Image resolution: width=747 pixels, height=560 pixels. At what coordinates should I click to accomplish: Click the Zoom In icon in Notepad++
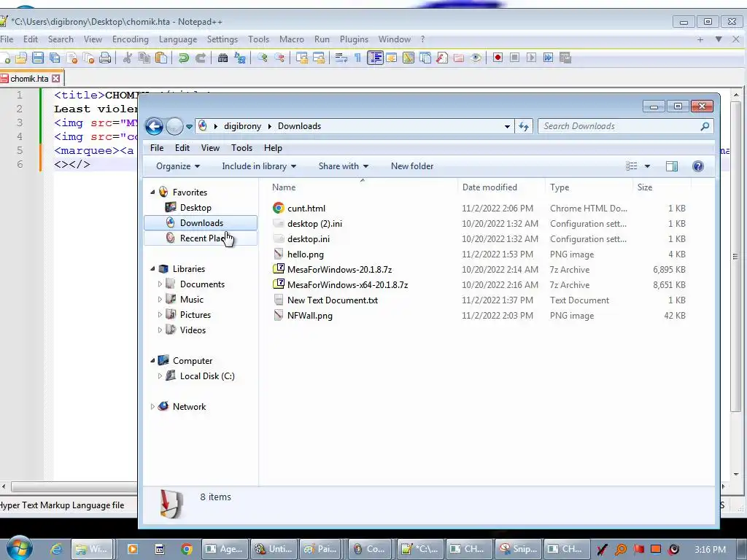262,58
